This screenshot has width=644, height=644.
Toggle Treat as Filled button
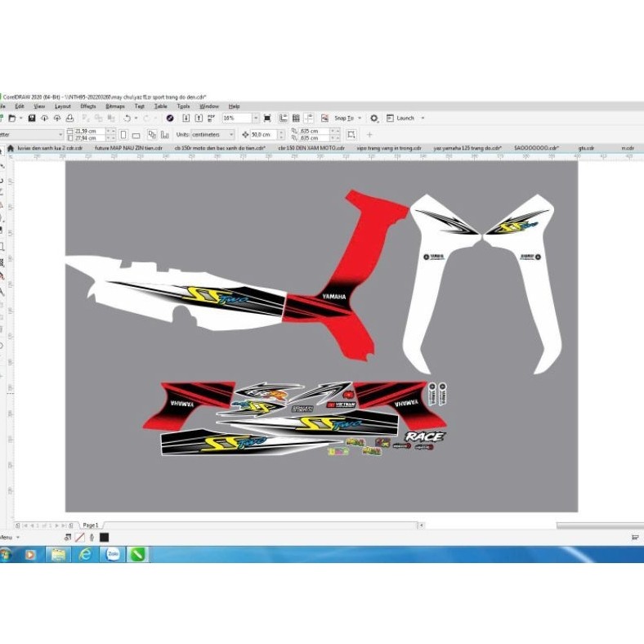click(x=351, y=134)
